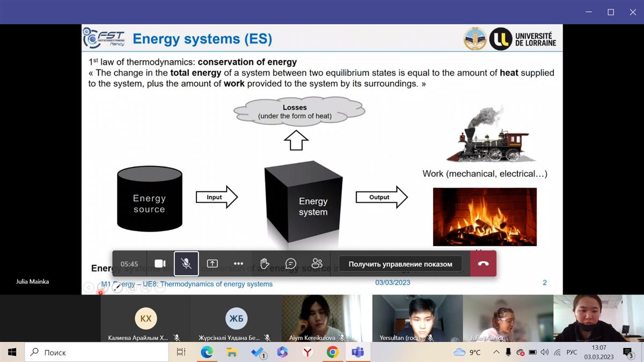The width and height of the screenshot is (644, 362).
Task: Click 'Получить управление показом' button
Action: 400,264
